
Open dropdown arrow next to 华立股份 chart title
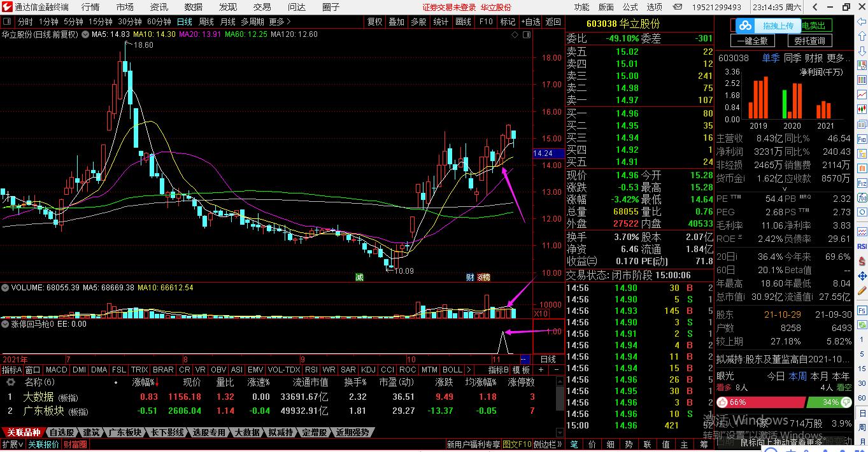[x=85, y=34]
